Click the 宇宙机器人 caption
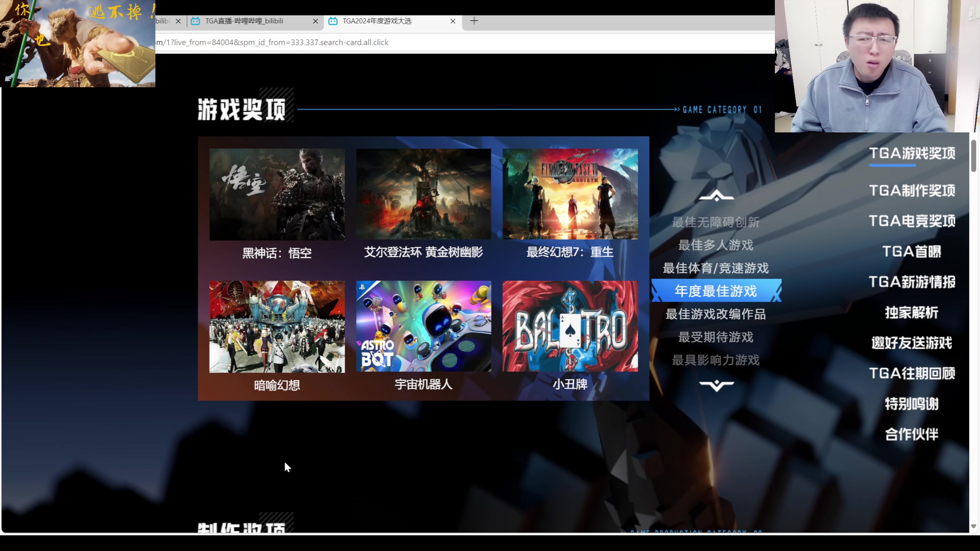The width and height of the screenshot is (980, 551). [x=423, y=384]
